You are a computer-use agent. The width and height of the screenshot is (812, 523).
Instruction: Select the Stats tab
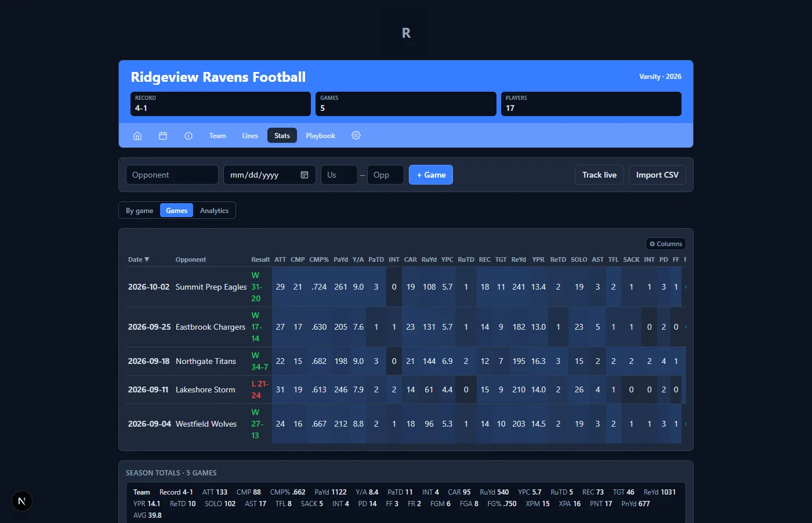coord(282,135)
